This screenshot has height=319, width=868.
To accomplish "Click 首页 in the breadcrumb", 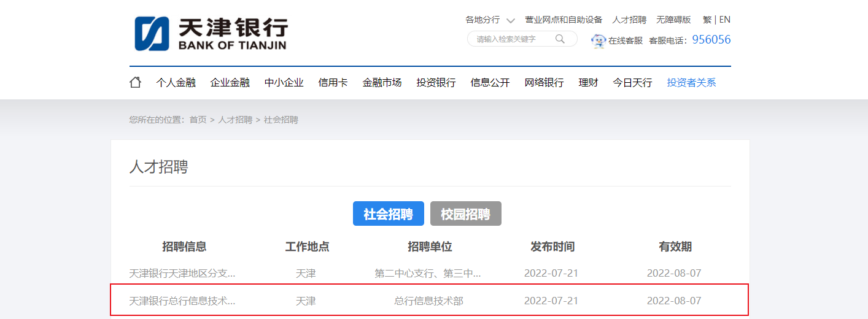I will pos(198,120).
